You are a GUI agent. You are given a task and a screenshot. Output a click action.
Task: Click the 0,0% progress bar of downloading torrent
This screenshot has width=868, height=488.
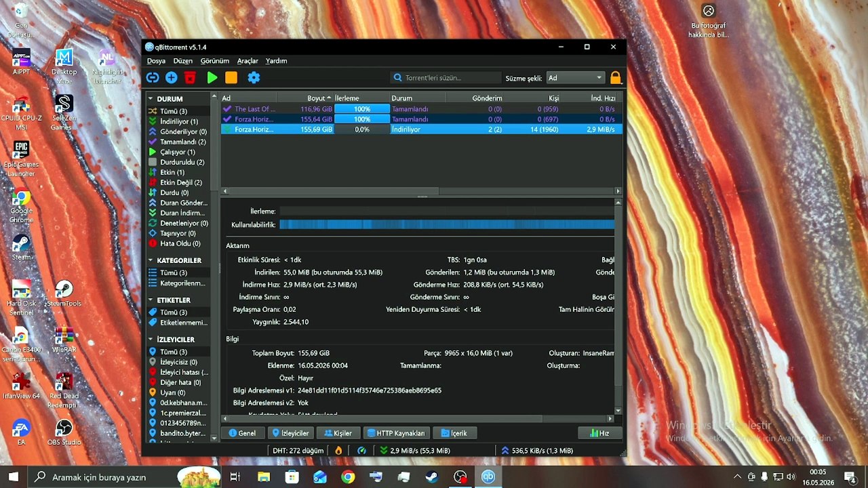coord(362,129)
